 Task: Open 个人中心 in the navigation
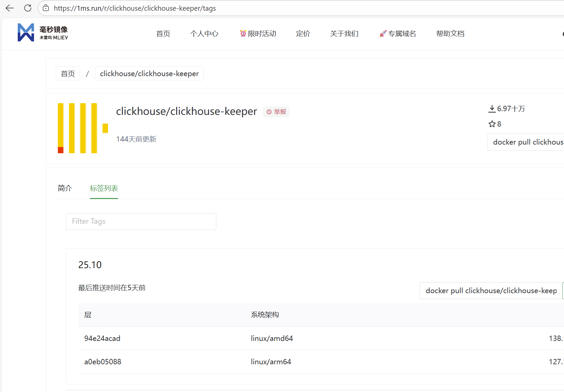(204, 34)
